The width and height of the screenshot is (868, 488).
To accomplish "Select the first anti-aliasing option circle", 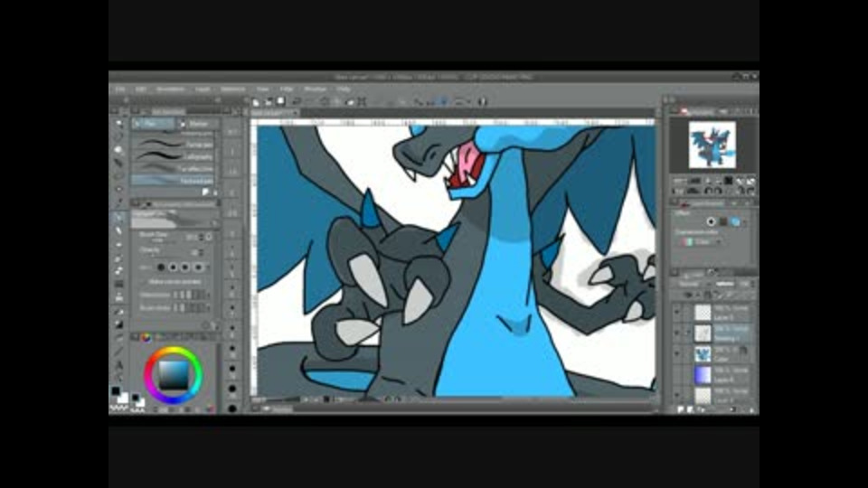I will pyautogui.click(x=161, y=267).
